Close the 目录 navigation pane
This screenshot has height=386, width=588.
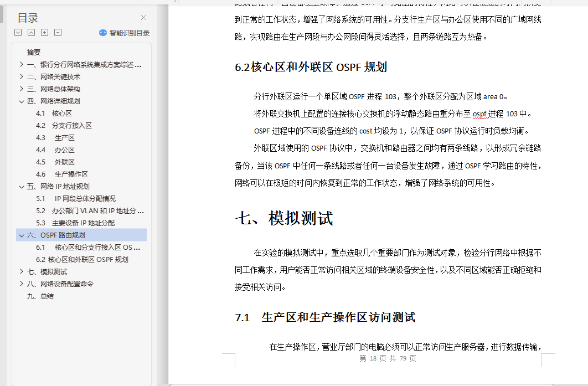point(143,18)
